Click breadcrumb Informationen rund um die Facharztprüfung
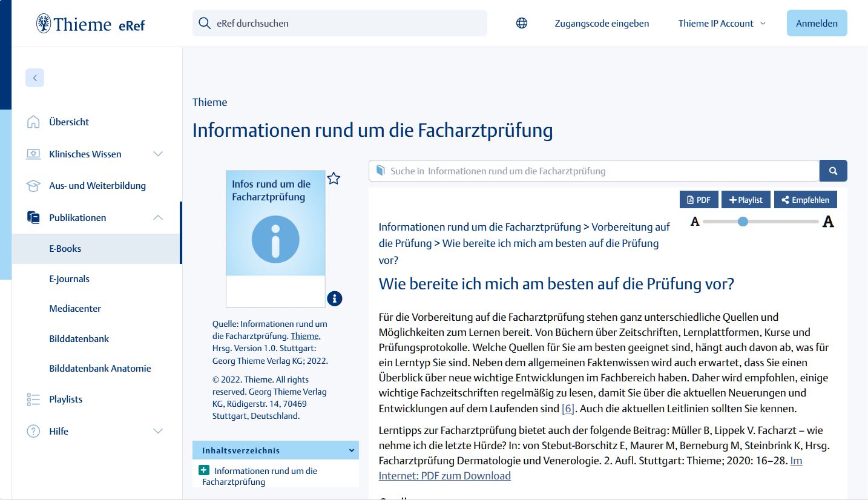Image resolution: width=868 pixels, height=500 pixels. [479, 227]
